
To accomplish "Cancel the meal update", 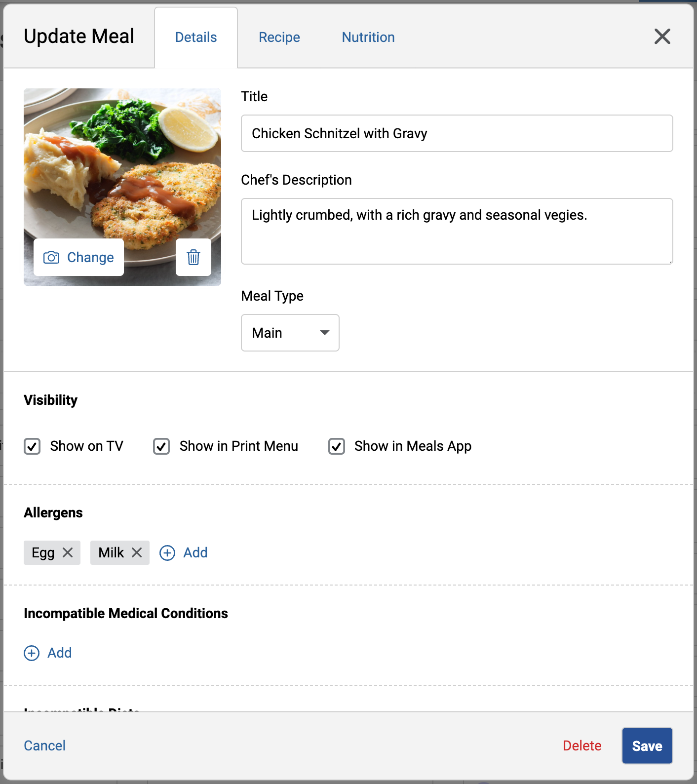I will click(45, 745).
